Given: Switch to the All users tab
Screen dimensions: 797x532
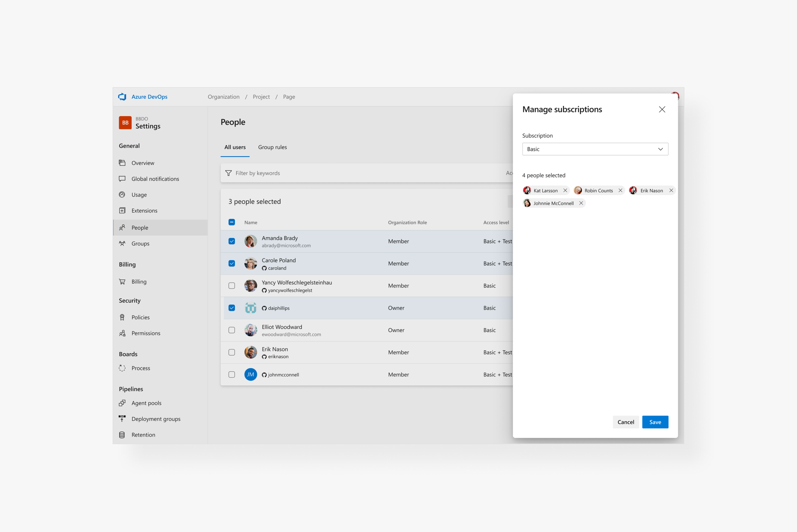Looking at the screenshot, I should (x=235, y=147).
